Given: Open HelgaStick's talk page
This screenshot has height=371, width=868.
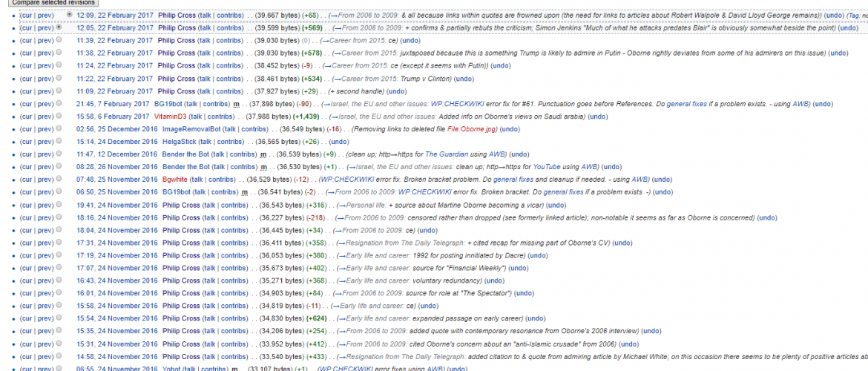Looking at the screenshot, I should pos(209,142).
